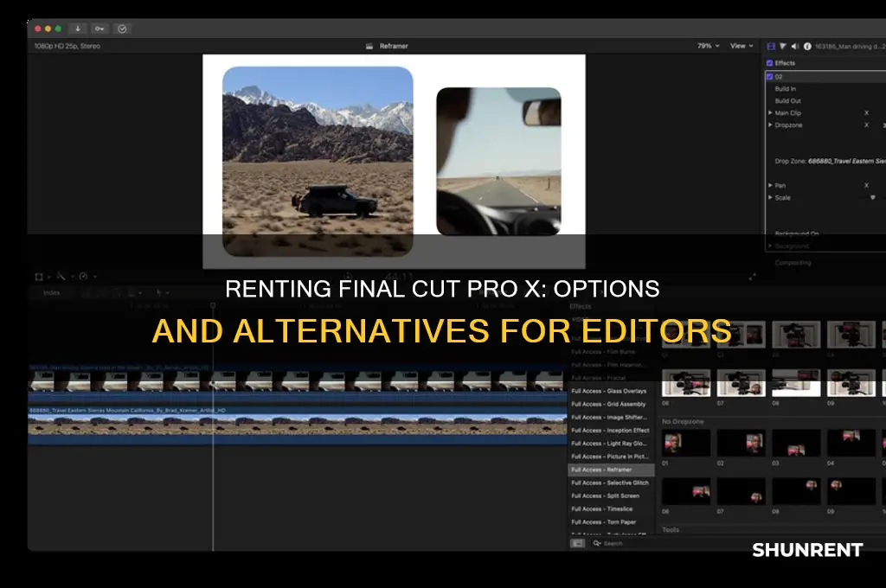
Task: Select Full Access - Torn Paper category
Action: pyautogui.click(x=610, y=522)
